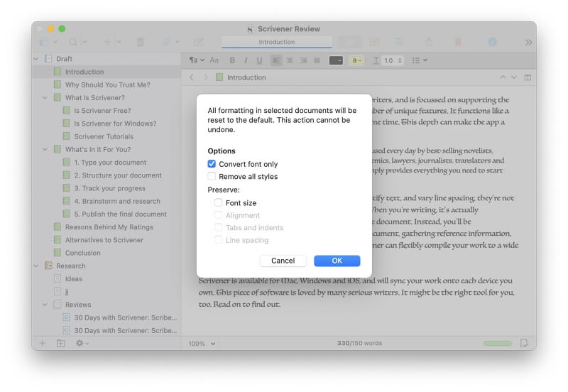Open the text color swatch
Image resolution: width=568 pixels, height=392 pixels.
tap(336, 60)
